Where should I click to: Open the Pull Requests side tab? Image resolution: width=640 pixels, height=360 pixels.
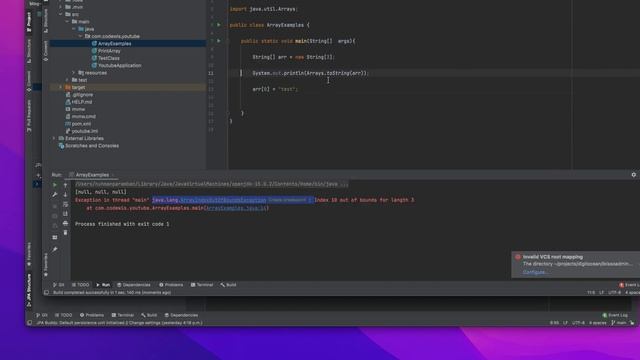(x=29, y=116)
